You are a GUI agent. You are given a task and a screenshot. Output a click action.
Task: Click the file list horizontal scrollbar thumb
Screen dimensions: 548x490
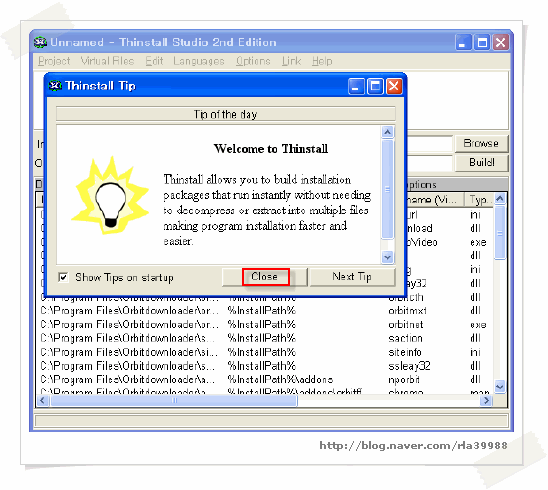click(174, 401)
